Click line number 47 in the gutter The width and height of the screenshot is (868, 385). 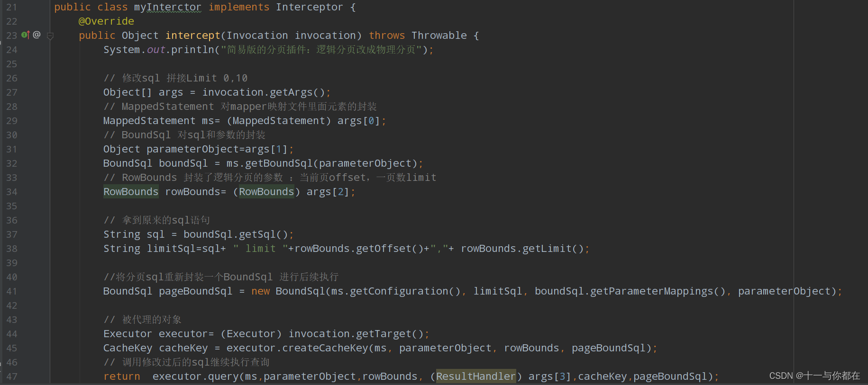click(x=11, y=376)
